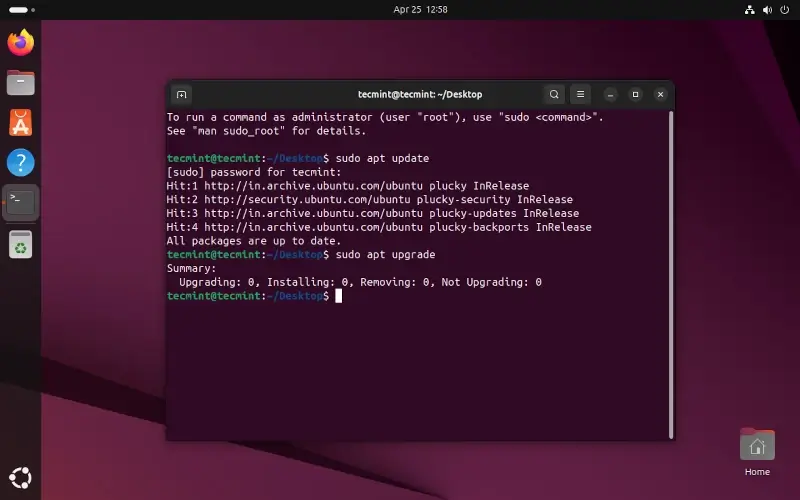
Task: Click the Hit:3 plucky-updates line
Action: [372, 213]
